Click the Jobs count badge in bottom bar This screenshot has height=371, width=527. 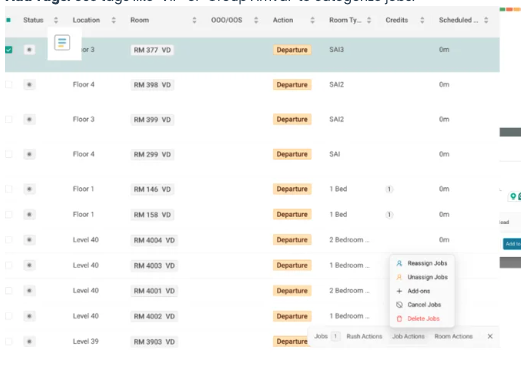click(x=335, y=336)
